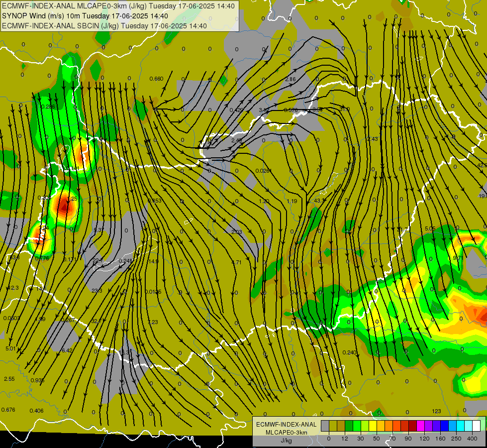Click the map value '0.776'

tap(42, 258)
